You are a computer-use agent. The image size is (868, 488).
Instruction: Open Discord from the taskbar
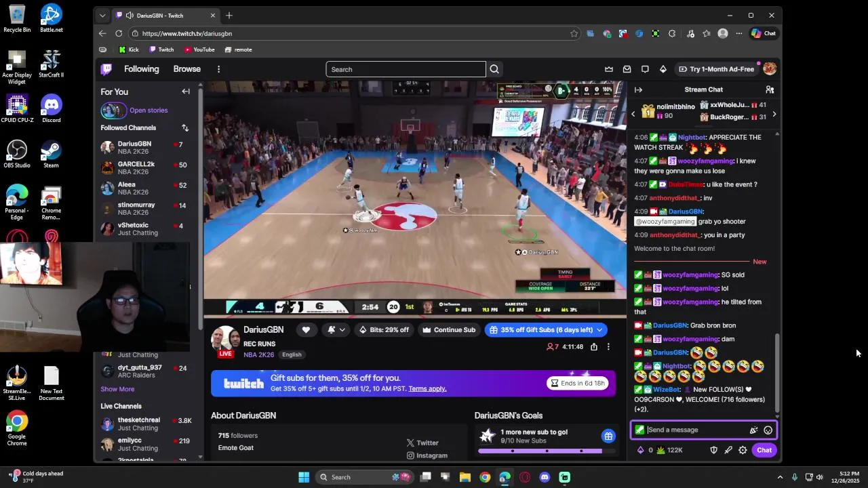click(545, 477)
